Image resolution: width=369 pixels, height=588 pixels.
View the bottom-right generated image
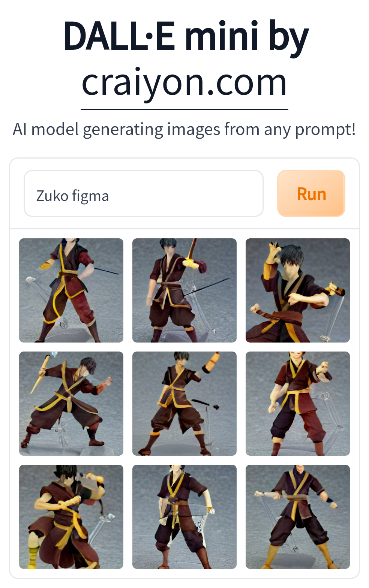[298, 517]
